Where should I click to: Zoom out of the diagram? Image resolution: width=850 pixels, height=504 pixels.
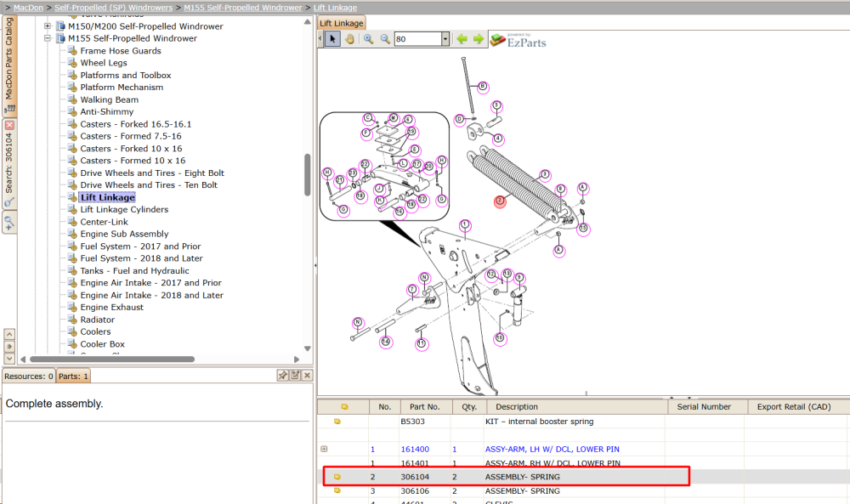point(385,39)
